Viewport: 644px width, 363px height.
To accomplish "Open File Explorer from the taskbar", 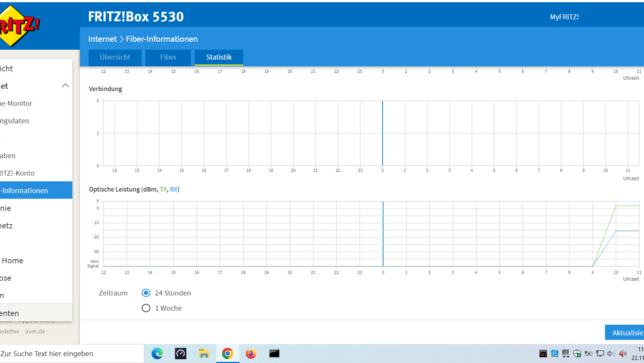I will coord(204,354).
